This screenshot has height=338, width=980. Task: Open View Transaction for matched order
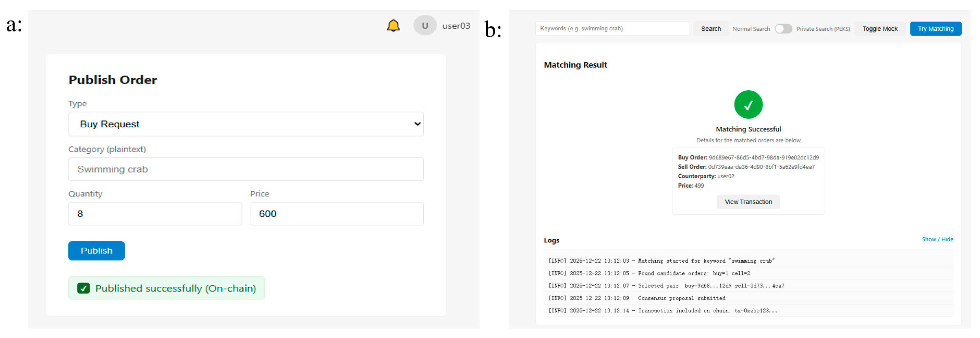pyautogui.click(x=748, y=202)
